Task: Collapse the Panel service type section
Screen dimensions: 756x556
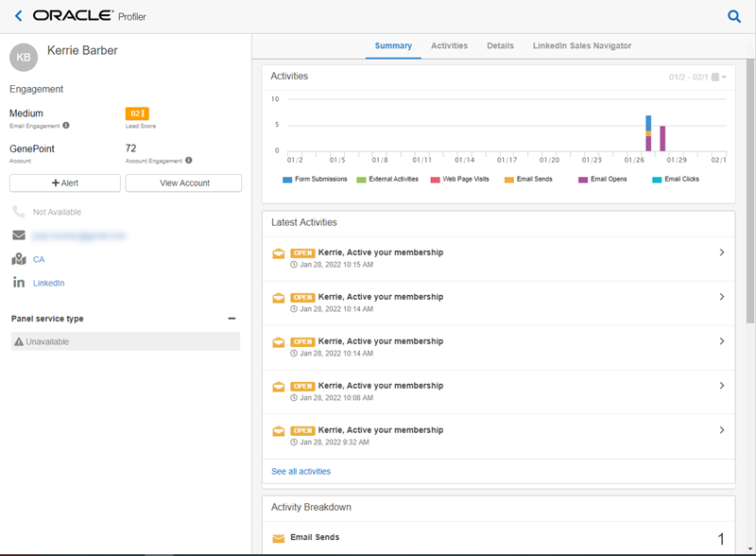Action: pos(232,319)
